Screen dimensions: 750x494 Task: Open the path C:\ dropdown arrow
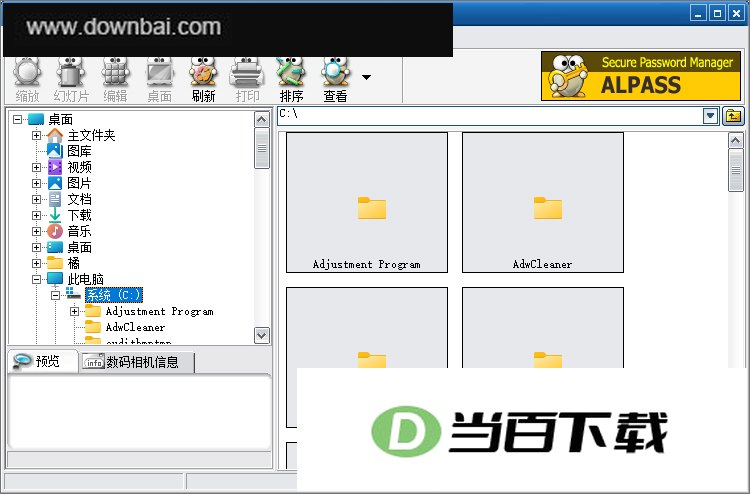tap(711, 116)
